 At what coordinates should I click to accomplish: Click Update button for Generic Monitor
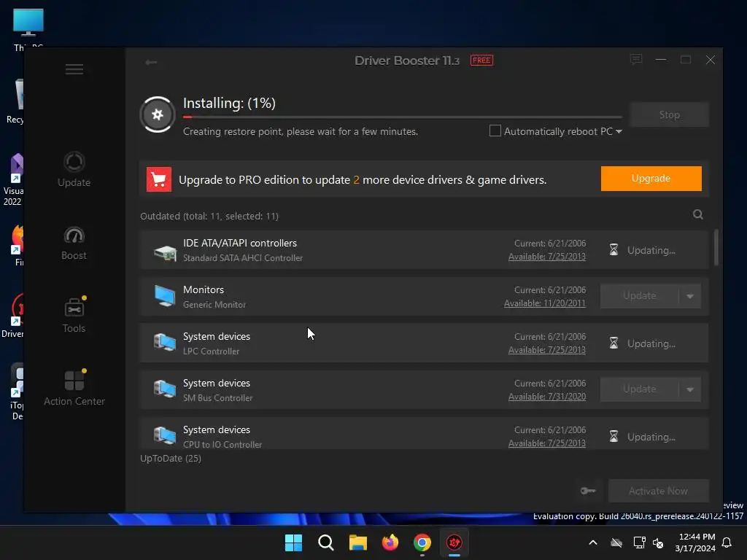pyautogui.click(x=639, y=296)
